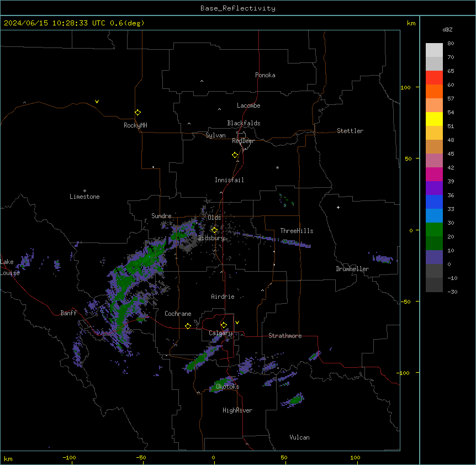Viewport: 476px width, 465px height.
Task: Click the Strathmore city label
Action: pyautogui.click(x=285, y=336)
